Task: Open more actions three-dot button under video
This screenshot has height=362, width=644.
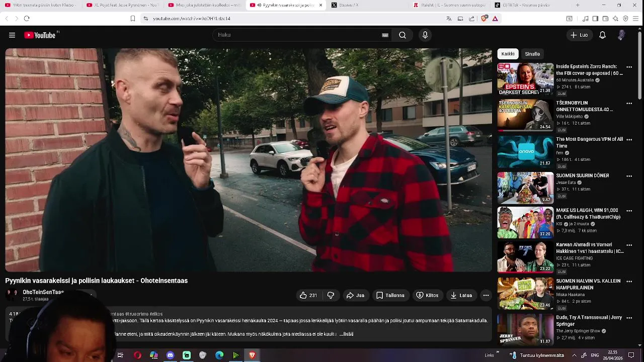Action: tap(486, 296)
